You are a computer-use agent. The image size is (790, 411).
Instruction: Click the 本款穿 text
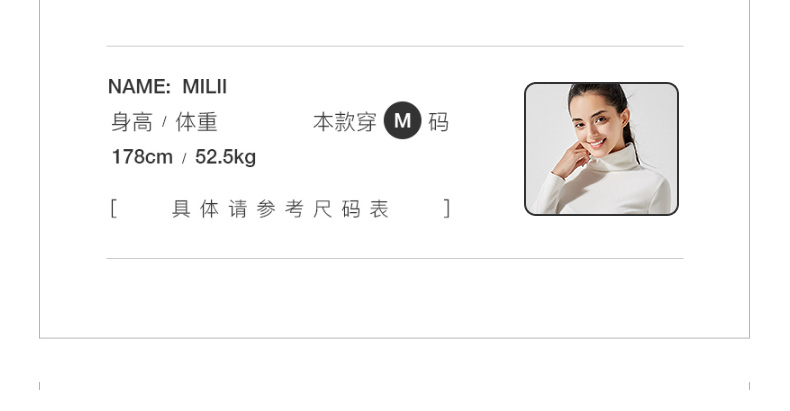(x=345, y=122)
